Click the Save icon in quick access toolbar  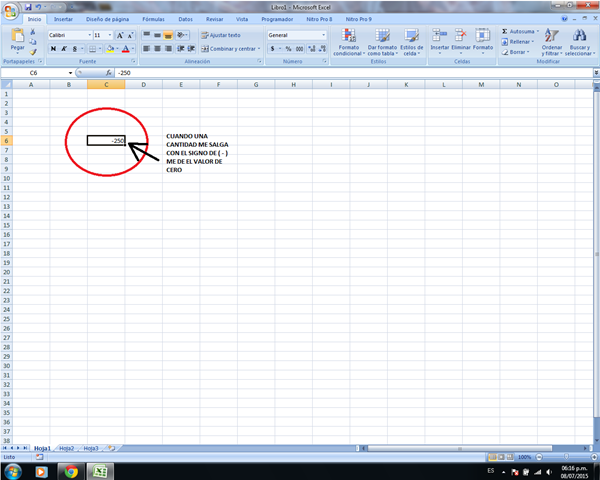tap(28, 7)
